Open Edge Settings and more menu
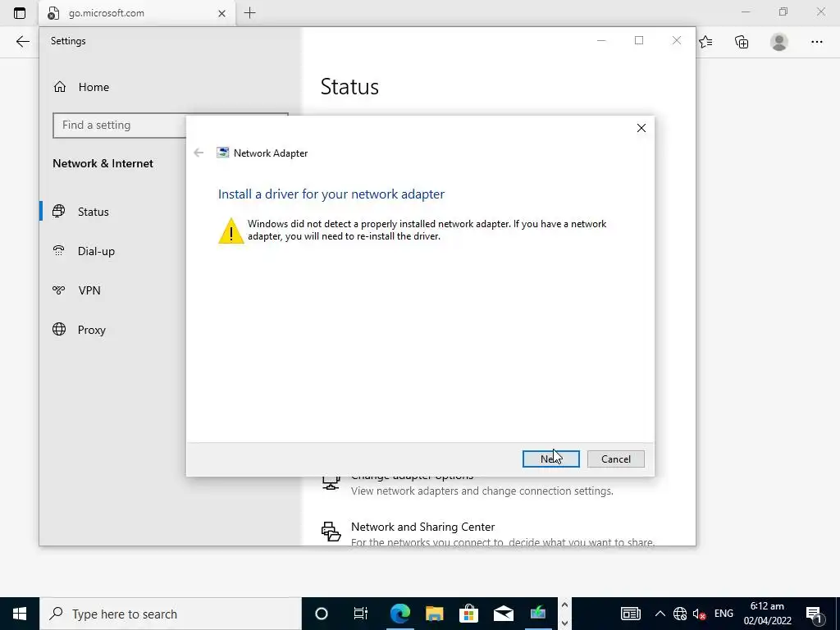 tap(816, 42)
